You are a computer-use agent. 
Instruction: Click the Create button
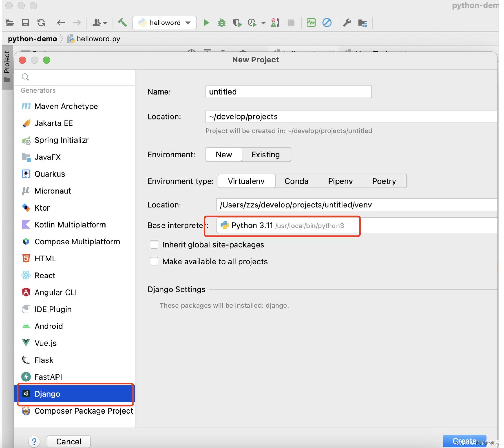[x=464, y=441]
